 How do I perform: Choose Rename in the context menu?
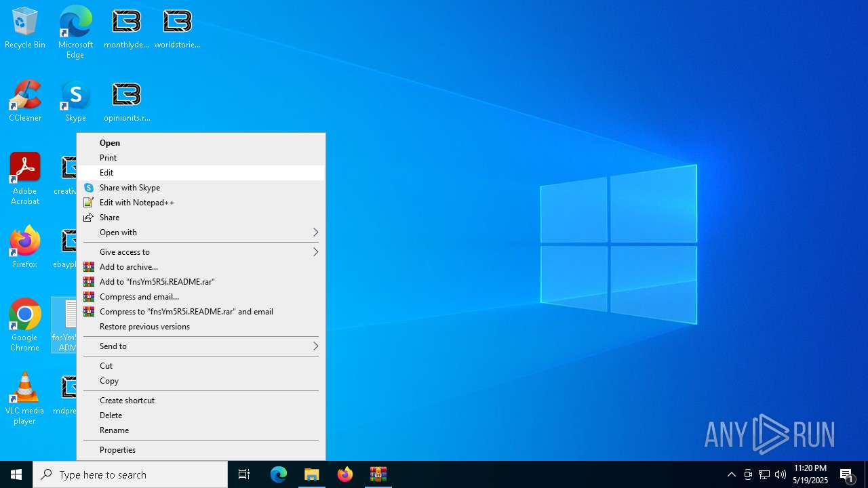tap(201, 430)
